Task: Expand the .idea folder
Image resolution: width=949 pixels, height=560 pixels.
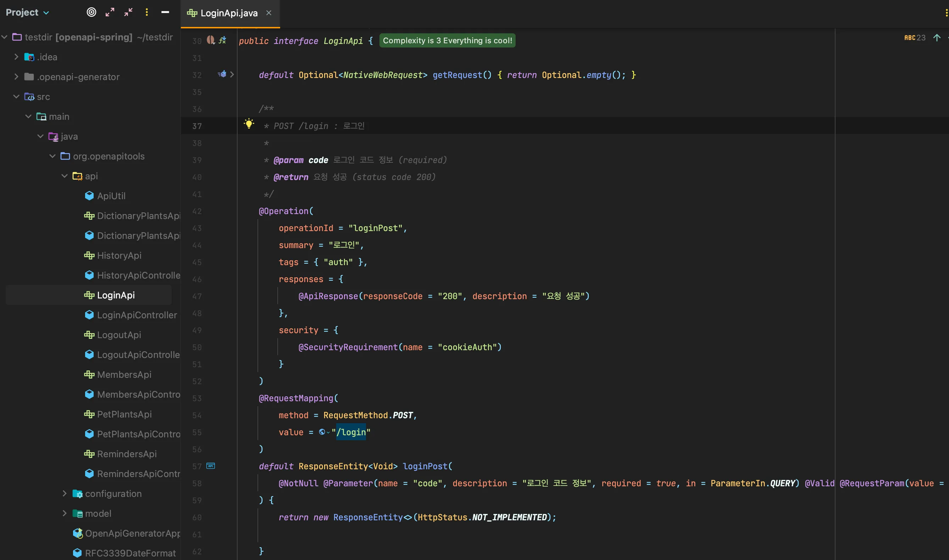Action: point(16,57)
